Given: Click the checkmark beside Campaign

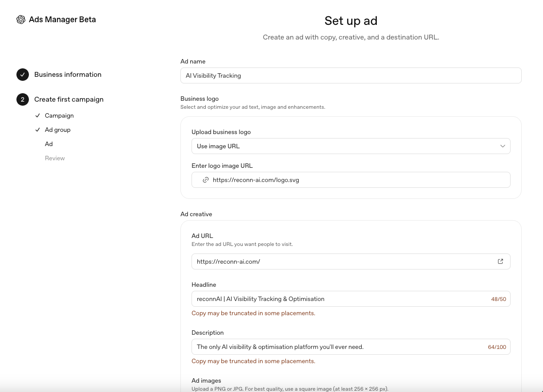Looking at the screenshot, I should point(38,115).
